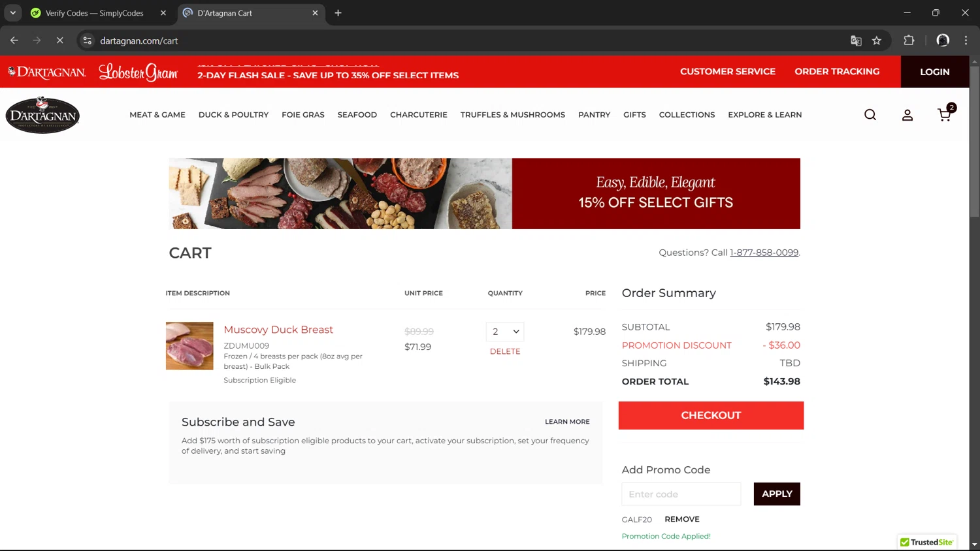Screen dimensions: 980x551
Task: Open the Foie Gras menu
Action: tap(303, 115)
